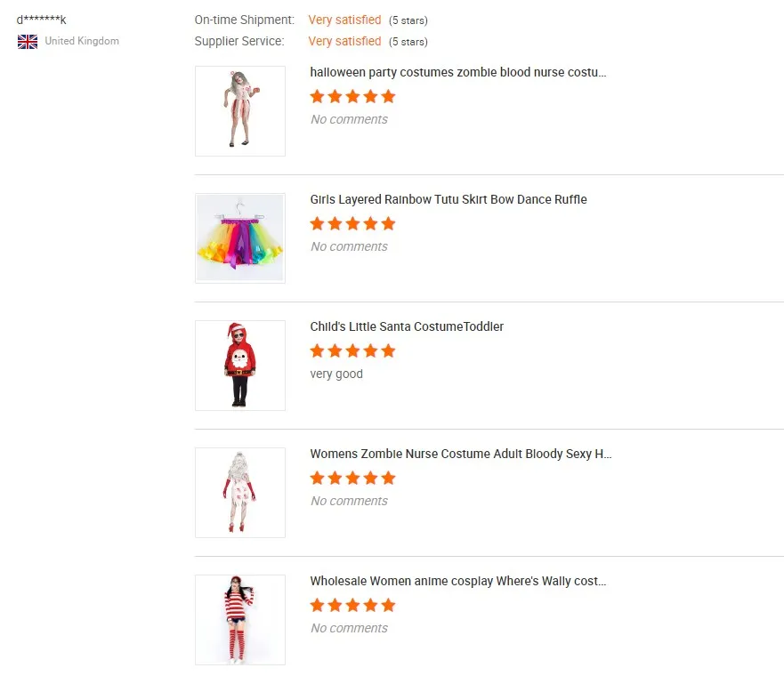Click star rating of halloween zombie nurse costume
784x684 pixels.
[x=352, y=96]
